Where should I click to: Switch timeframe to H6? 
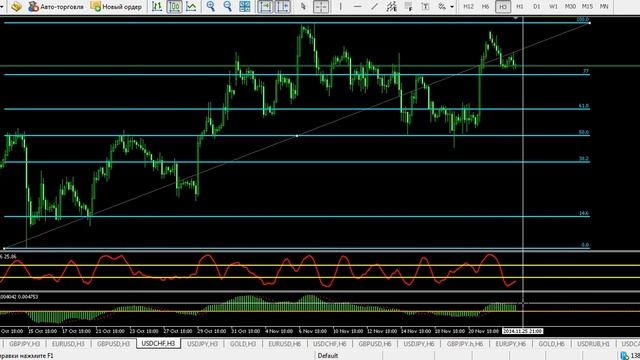tap(485, 7)
